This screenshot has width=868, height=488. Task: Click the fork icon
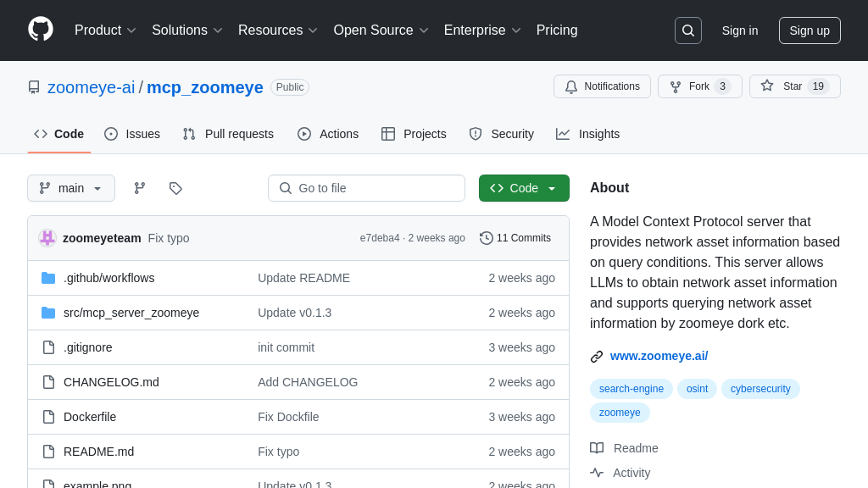click(x=676, y=86)
